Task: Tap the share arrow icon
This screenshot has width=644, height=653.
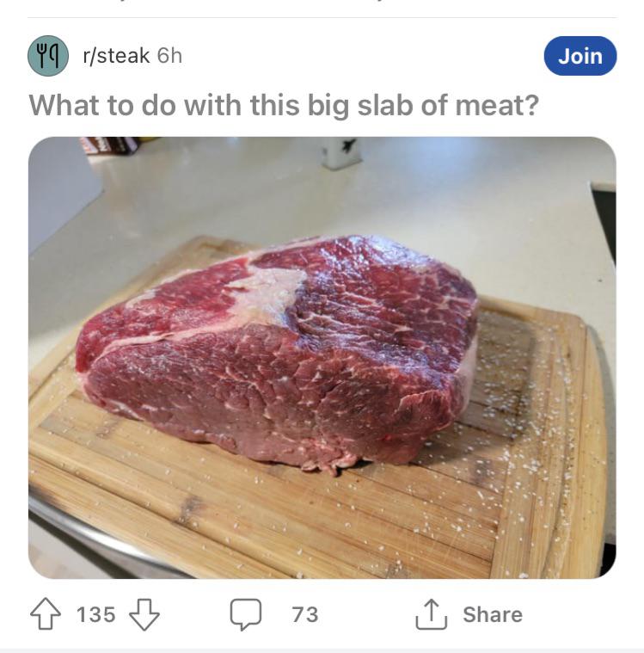Action: 431,614
